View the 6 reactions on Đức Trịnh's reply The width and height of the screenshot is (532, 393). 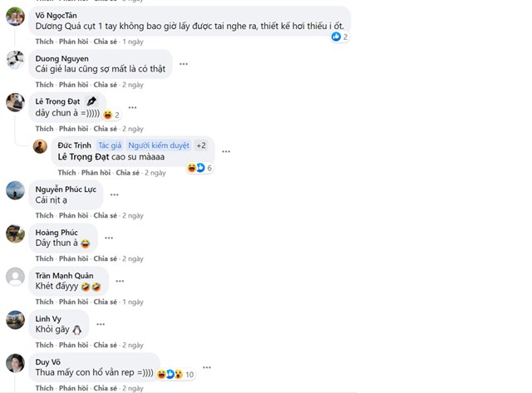click(199, 168)
